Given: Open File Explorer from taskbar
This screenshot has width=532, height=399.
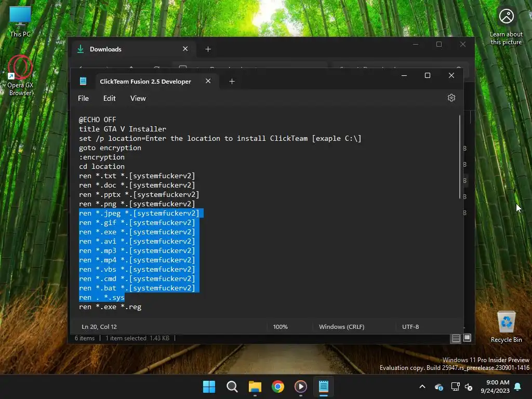Looking at the screenshot, I should click(x=255, y=387).
